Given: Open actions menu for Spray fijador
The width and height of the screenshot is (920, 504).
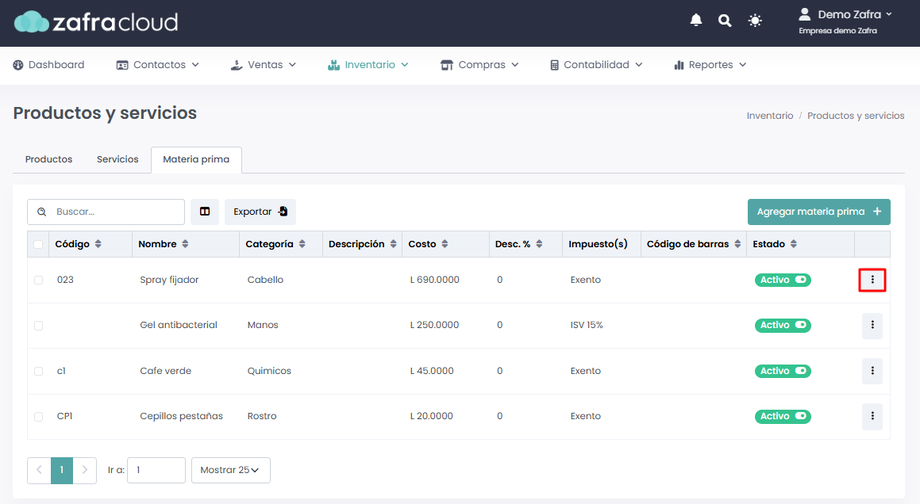Looking at the screenshot, I should pos(872,280).
